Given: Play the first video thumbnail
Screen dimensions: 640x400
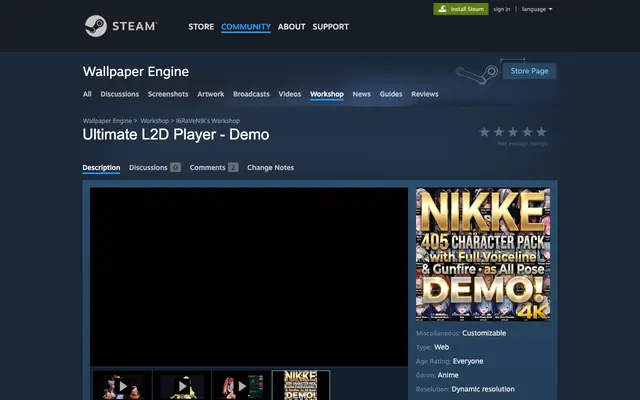Looking at the screenshot, I should 122,385.
